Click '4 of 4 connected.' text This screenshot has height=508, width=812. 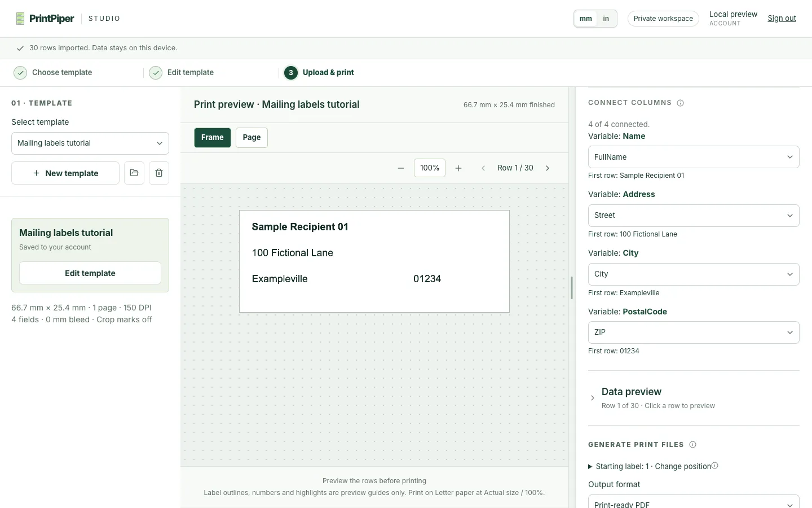(619, 124)
